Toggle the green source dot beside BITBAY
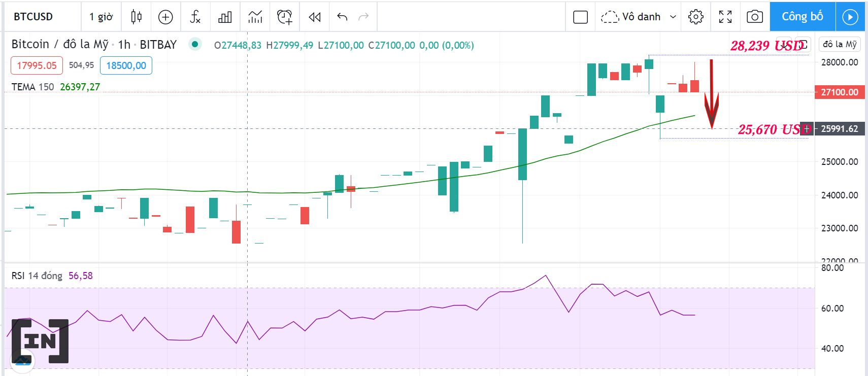 (194, 45)
